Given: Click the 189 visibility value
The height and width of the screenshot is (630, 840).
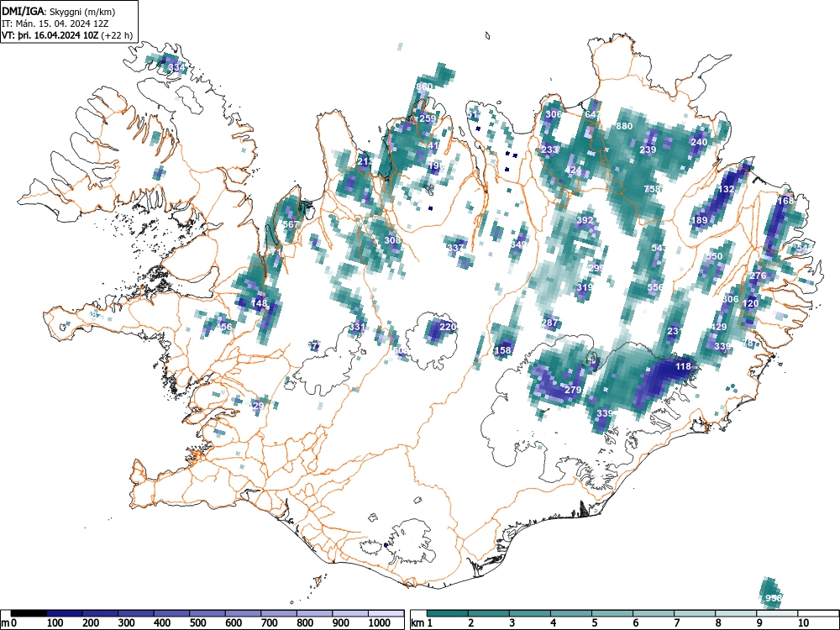Looking at the screenshot, I should tap(700, 220).
